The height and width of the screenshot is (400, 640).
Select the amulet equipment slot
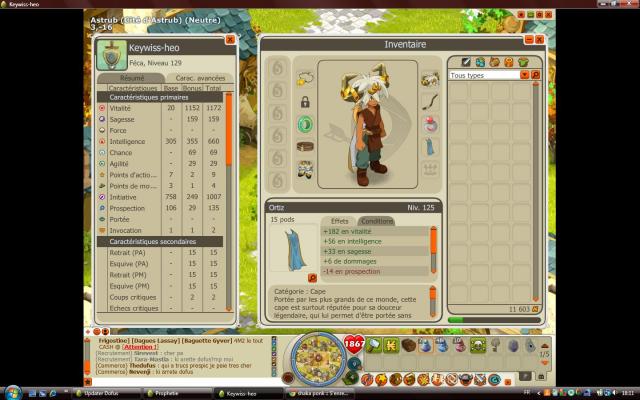point(305,79)
